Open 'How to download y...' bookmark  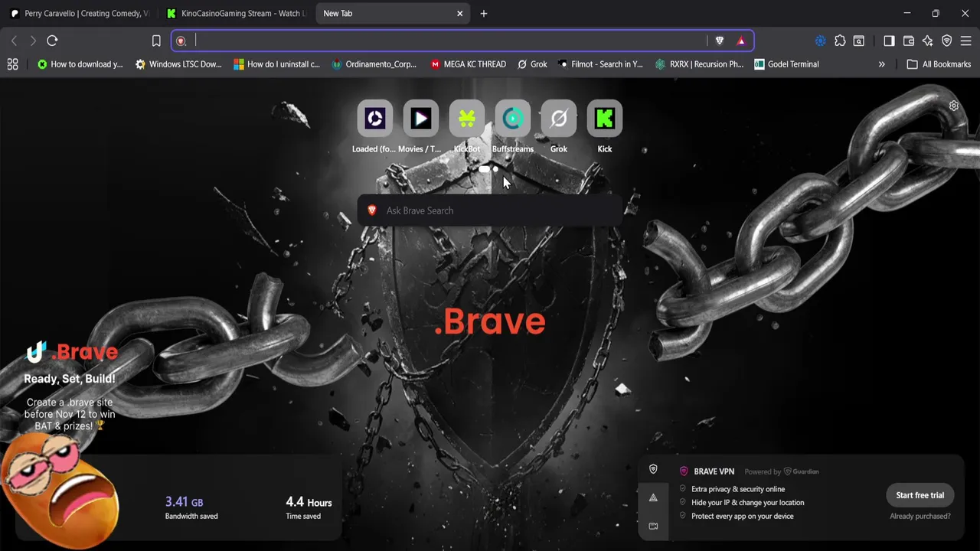coord(80,64)
